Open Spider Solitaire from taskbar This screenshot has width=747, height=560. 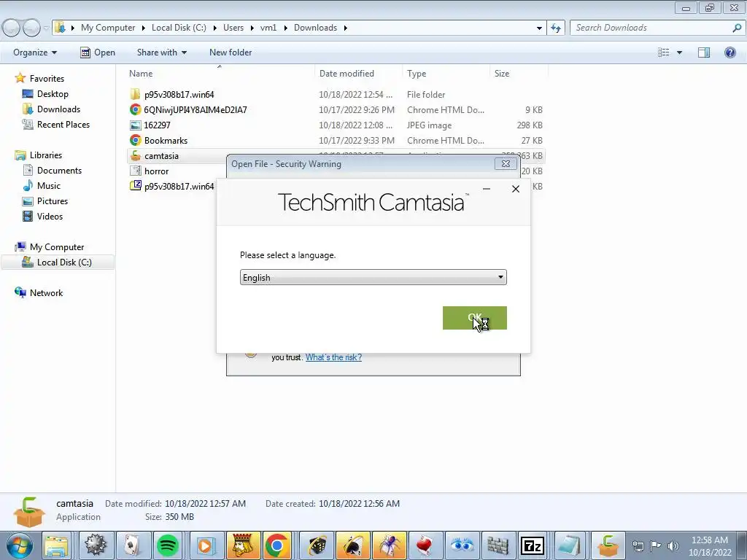pyautogui.click(x=390, y=545)
